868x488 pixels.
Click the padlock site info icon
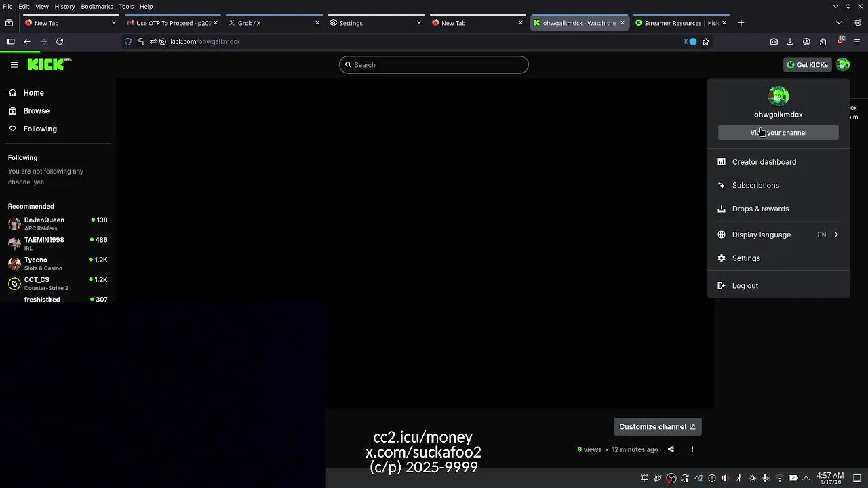(x=140, y=41)
